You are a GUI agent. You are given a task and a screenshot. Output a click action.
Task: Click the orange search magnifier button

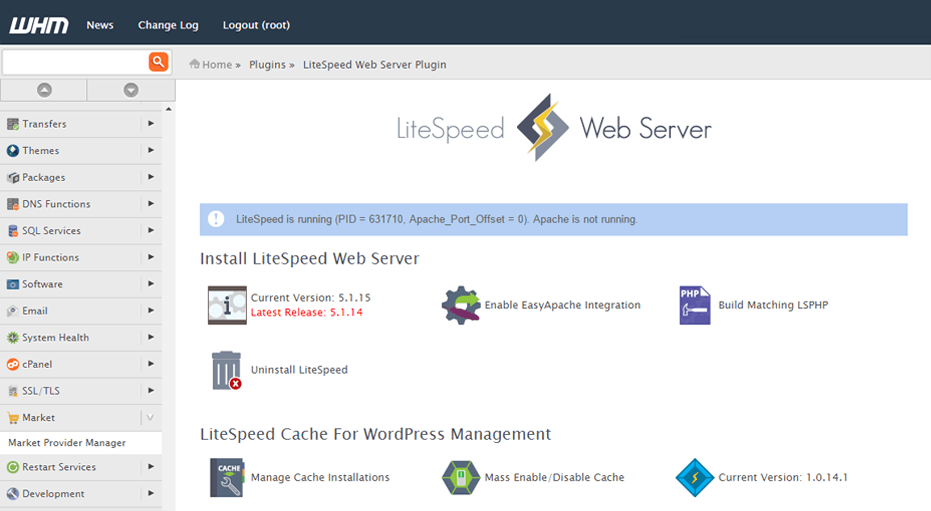158,62
